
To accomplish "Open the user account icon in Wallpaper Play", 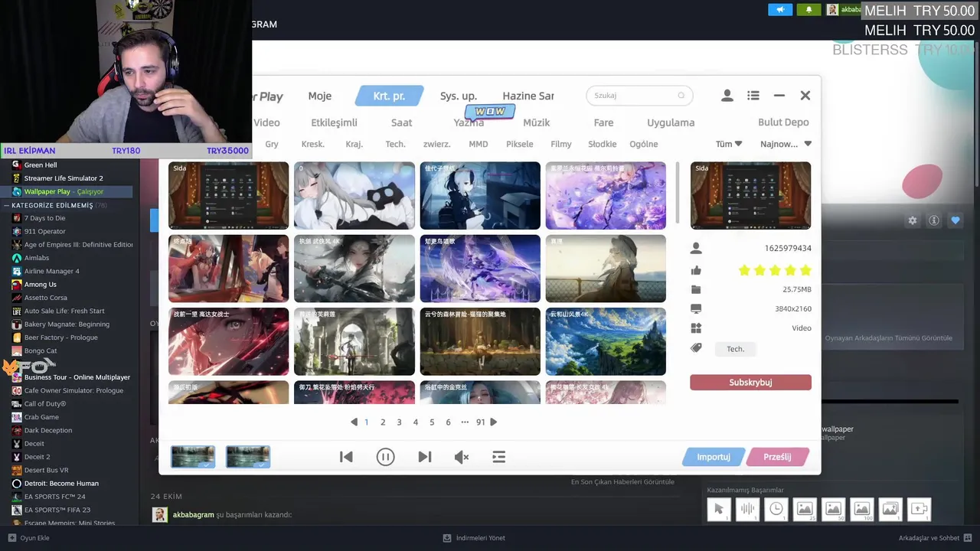I will pyautogui.click(x=727, y=96).
